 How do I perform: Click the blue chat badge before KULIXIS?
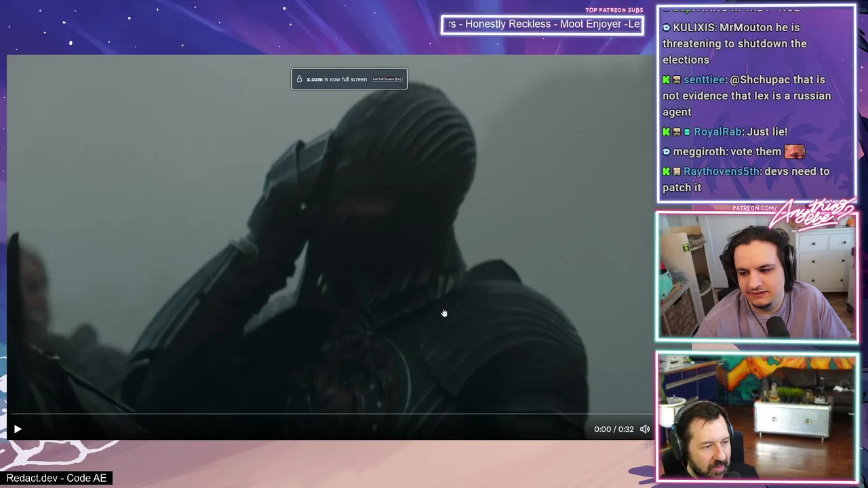click(x=667, y=27)
